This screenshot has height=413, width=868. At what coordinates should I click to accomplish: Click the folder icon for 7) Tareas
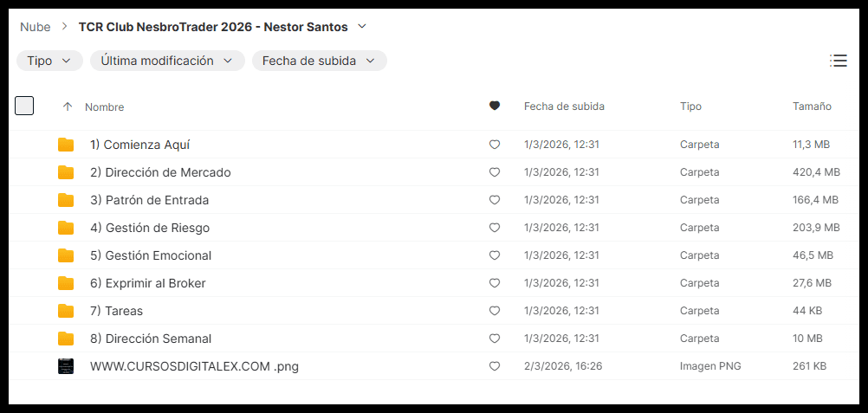pyautogui.click(x=66, y=311)
